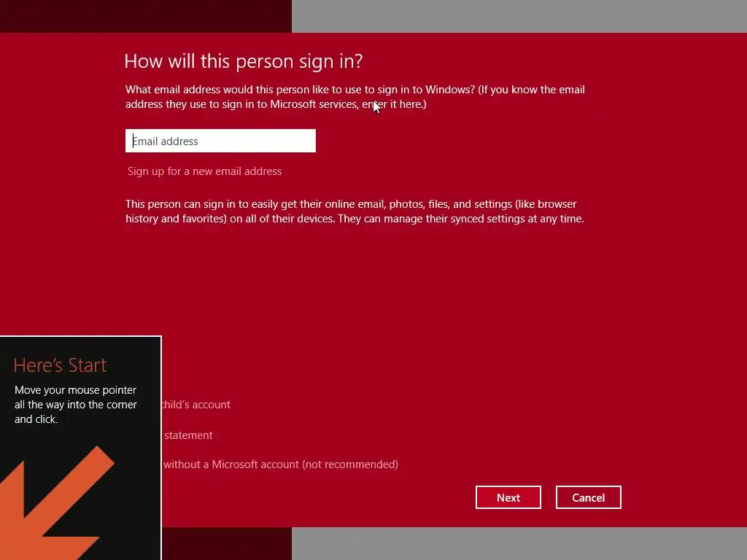Click the 'Here's Start' tip title

60,365
